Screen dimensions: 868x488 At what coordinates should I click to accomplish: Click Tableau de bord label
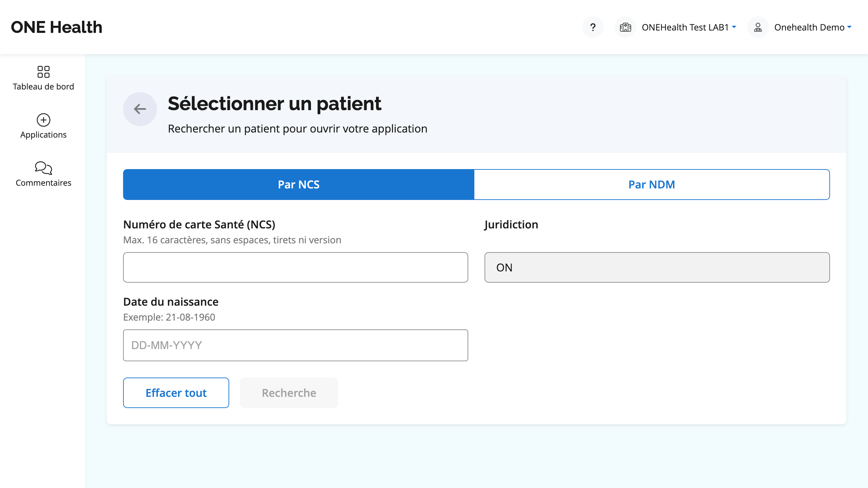tap(43, 86)
